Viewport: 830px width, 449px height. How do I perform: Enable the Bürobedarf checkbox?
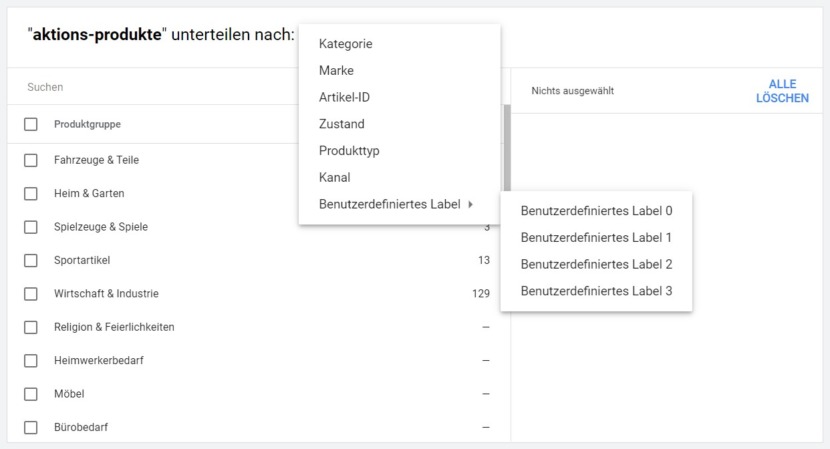31,427
